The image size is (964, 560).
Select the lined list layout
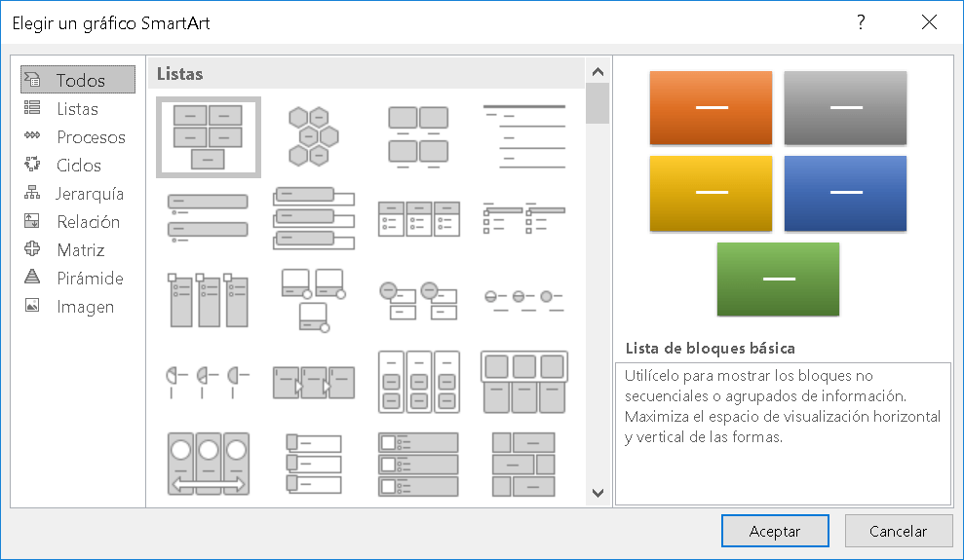point(523,137)
